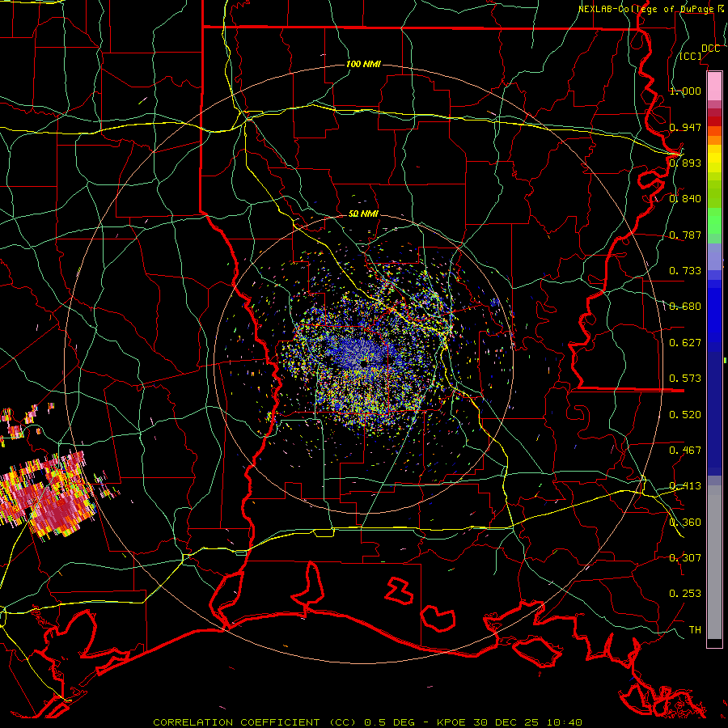Click the KPOE station identifier in the footer

pos(451,722)
